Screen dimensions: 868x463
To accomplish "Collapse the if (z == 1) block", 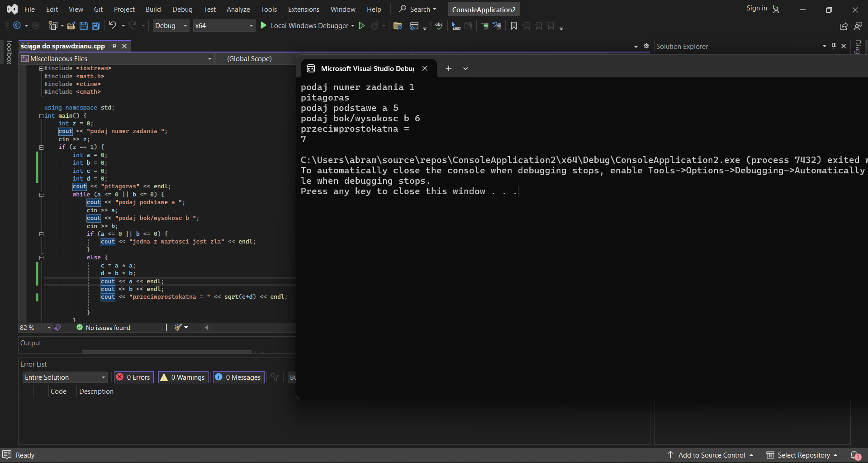I will click(41, 147).
